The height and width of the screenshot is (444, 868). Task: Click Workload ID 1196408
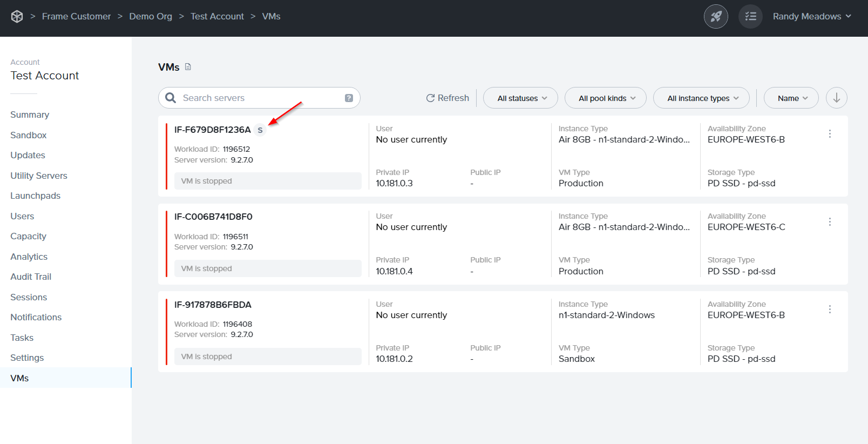click(238, 324)
